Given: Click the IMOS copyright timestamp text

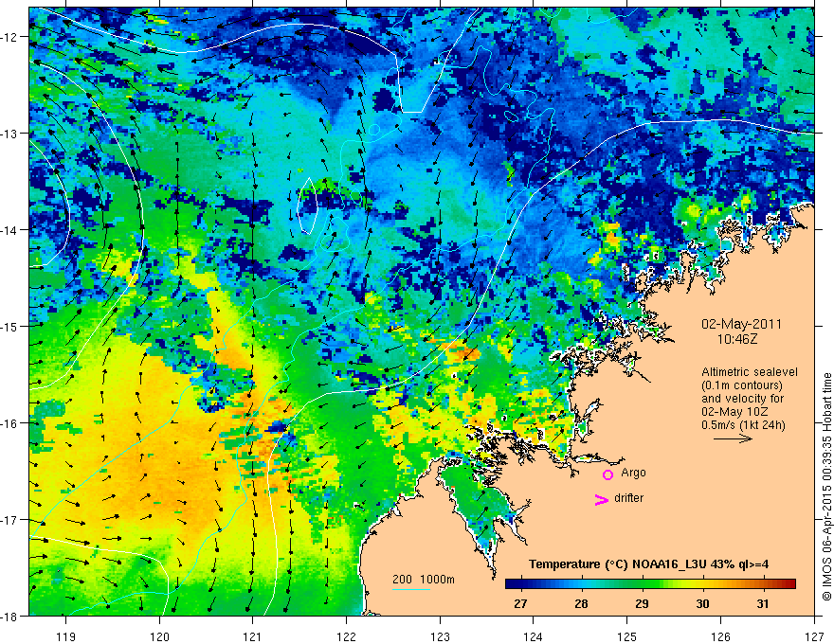Looking at the screenshot, I should [x=826, y=488].
